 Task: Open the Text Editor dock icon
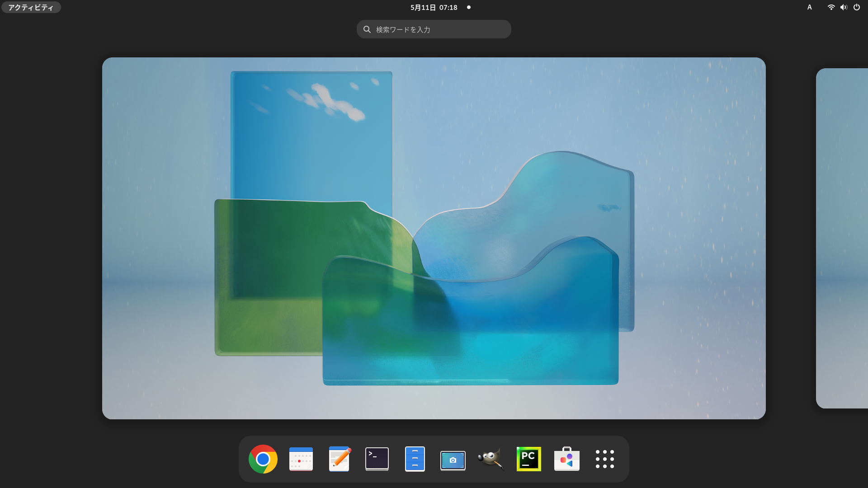pyautogui.click(x=339, y=459)
